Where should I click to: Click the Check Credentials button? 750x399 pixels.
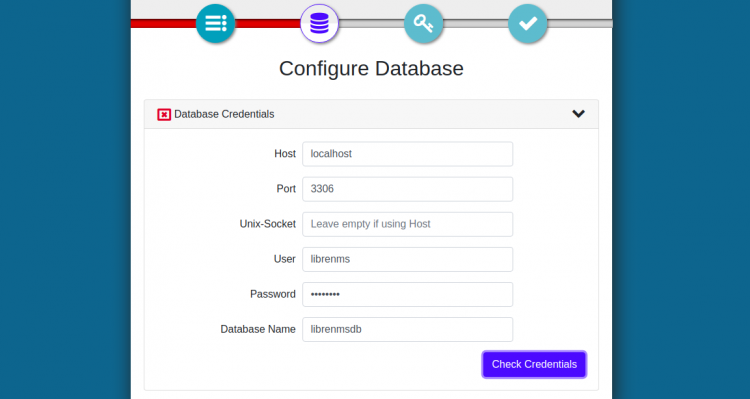coord(534,365)
